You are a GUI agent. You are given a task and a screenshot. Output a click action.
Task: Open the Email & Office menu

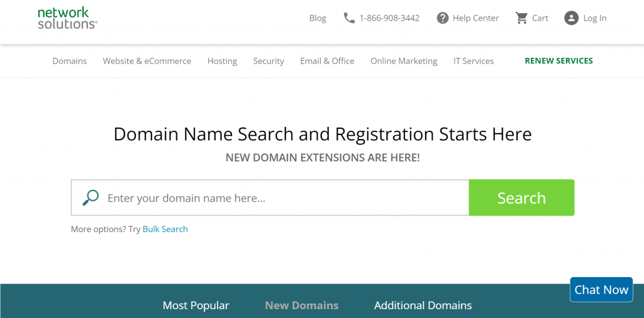pos(327,61)
